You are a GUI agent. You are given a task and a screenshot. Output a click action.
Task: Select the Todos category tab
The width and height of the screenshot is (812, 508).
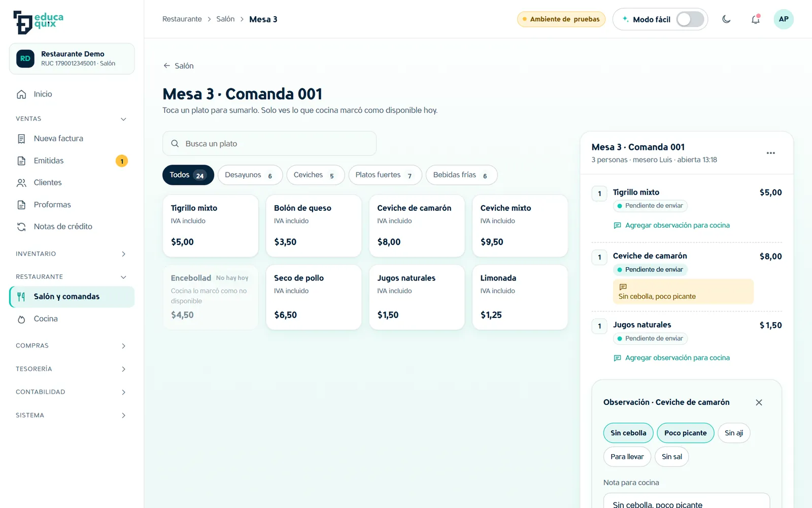(188, 175)
